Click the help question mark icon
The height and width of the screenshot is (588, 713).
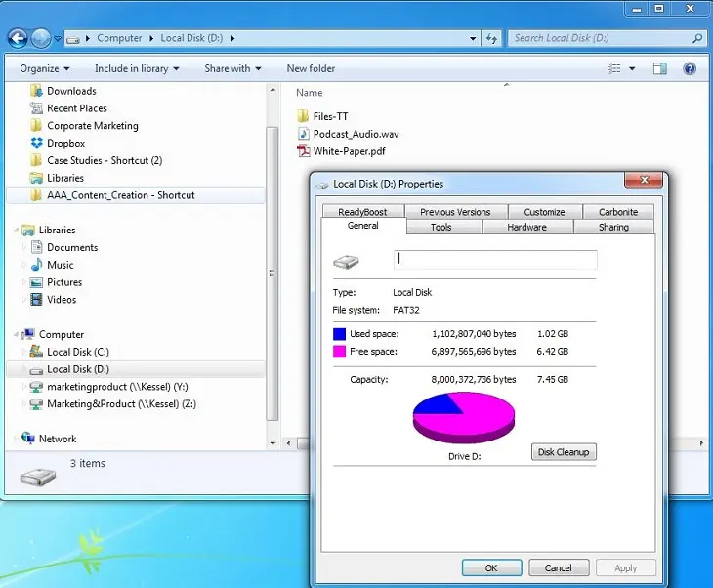point(690,68)
